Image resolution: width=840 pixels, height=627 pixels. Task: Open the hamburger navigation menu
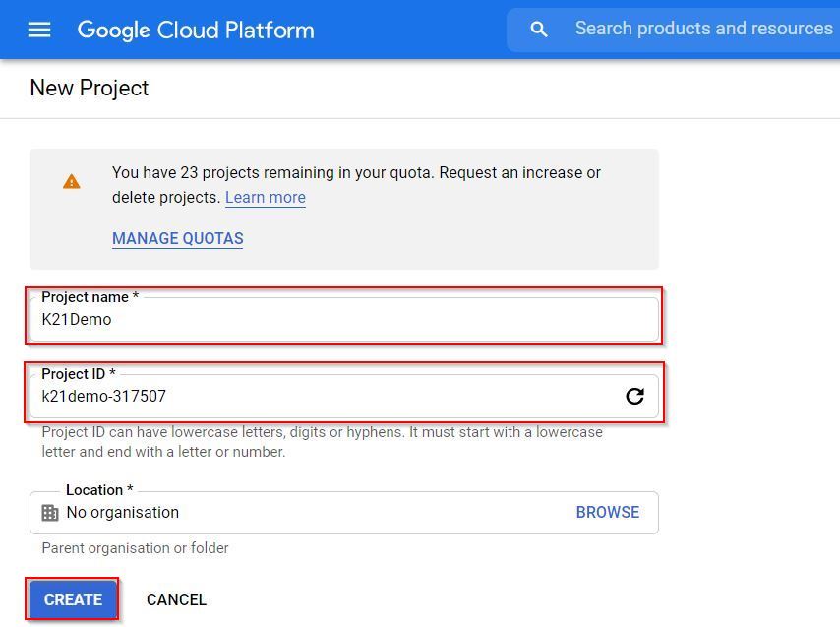tap(39, 30)
